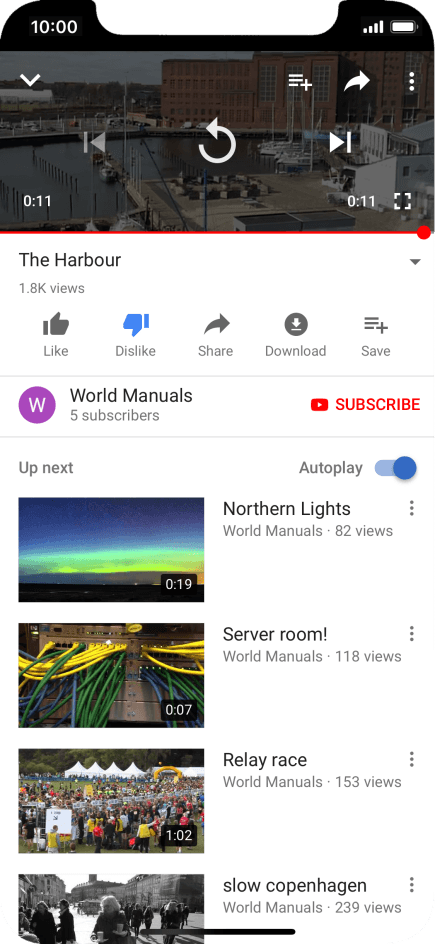Screen dimensions: 435x944
Task: Download the video
Action: point(295,335)
